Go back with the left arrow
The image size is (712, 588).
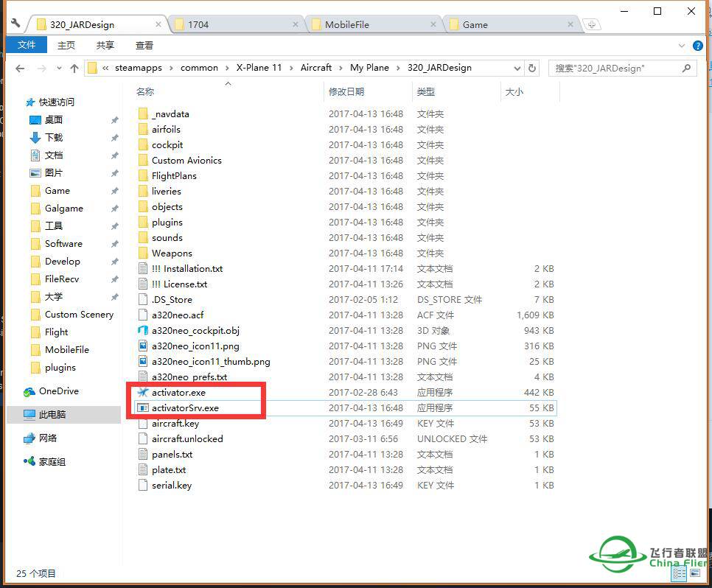[20, 68]
